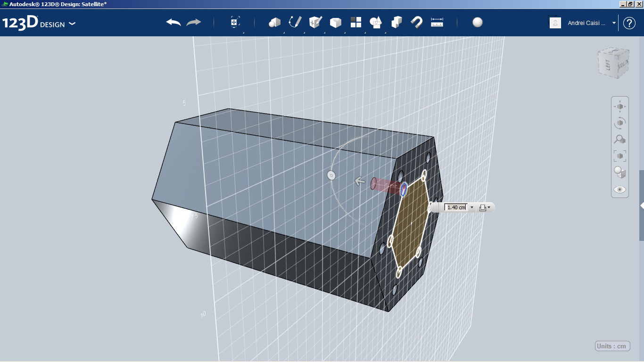Click the Units : cm button
This screenshot has width=644, height=362.
(612, 346)
